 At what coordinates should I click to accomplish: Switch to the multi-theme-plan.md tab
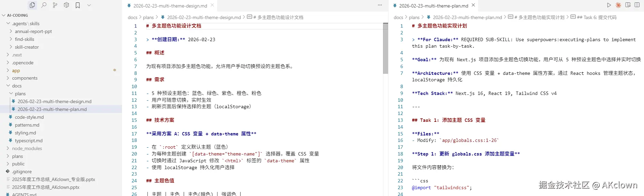pyautogui.click(x=434, y=5)
